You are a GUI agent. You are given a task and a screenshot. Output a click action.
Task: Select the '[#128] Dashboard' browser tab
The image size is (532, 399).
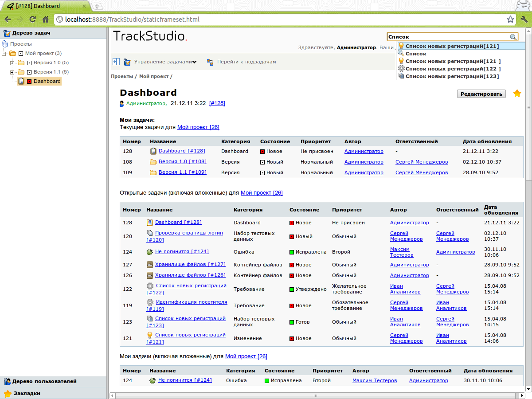[x=47, y=6]
